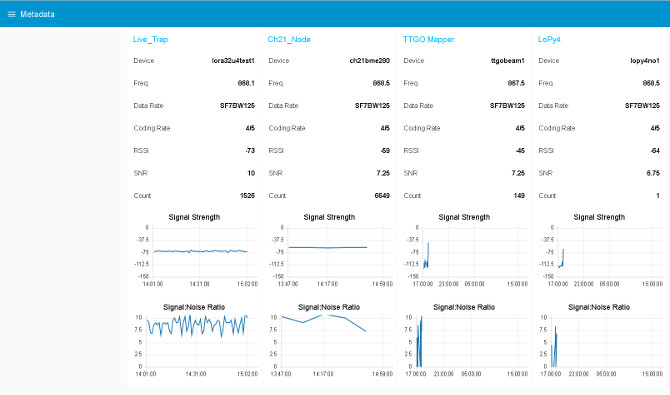
Task: Click LoPy4 Signal:Noise Ratio heading
Action: 599,307
